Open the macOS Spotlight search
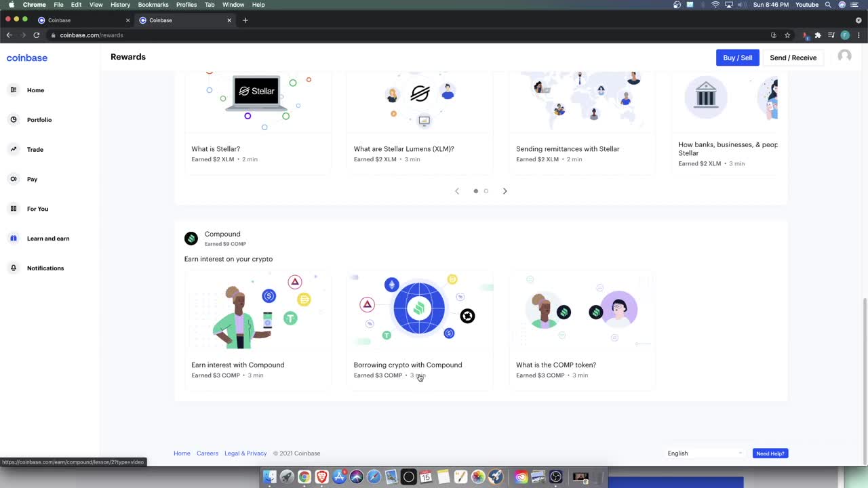Screen dimensions: 868x488 click(828, 5)
